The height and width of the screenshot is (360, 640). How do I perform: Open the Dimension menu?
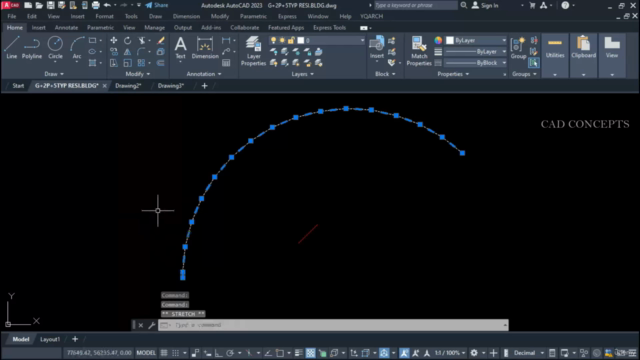186,16
